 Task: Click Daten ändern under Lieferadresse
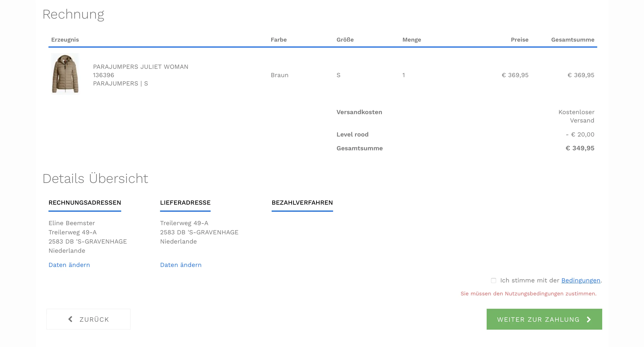coord(181,265)
